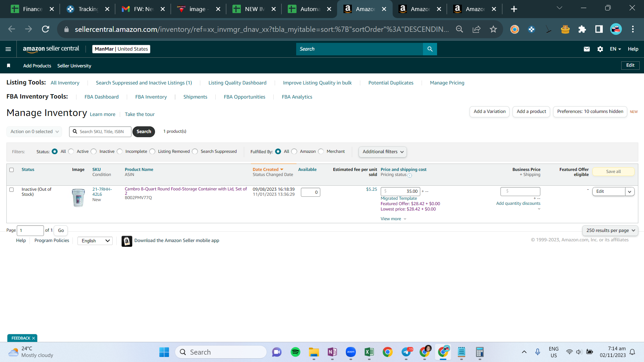
Task: Open the Chrome three-dot menu
Action: tap(633, 29)
